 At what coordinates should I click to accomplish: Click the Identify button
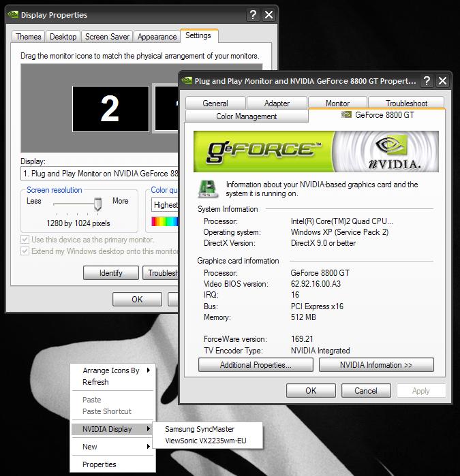click(111, 273)
